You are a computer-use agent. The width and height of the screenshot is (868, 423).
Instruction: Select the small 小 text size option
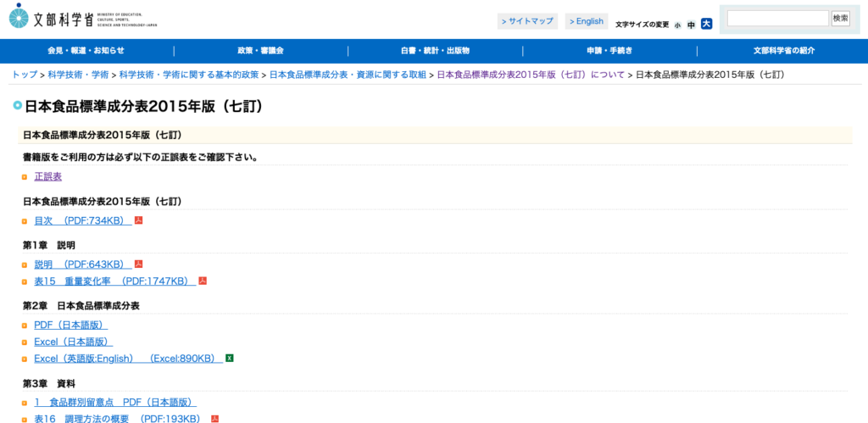point(677,25)
